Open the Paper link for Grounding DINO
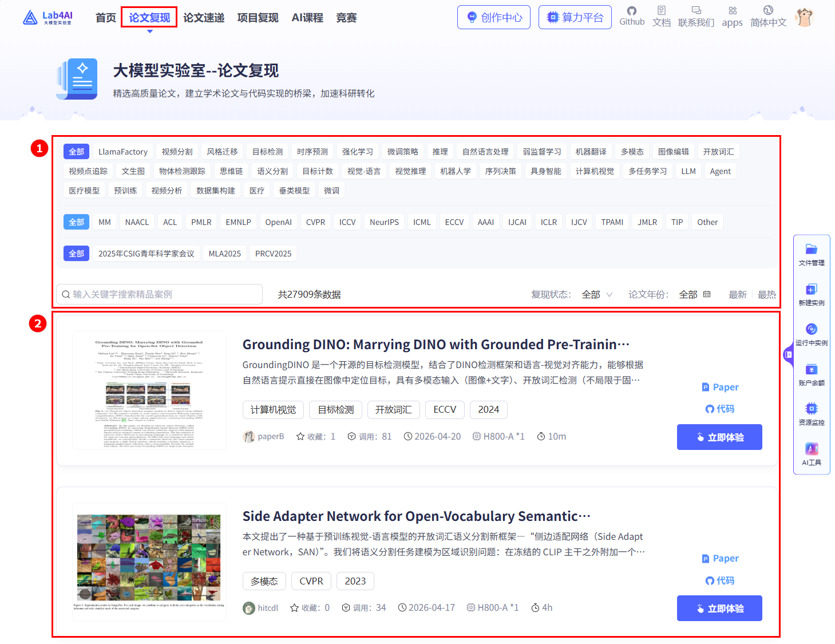 pyautogui.click(x=720, y=387)
